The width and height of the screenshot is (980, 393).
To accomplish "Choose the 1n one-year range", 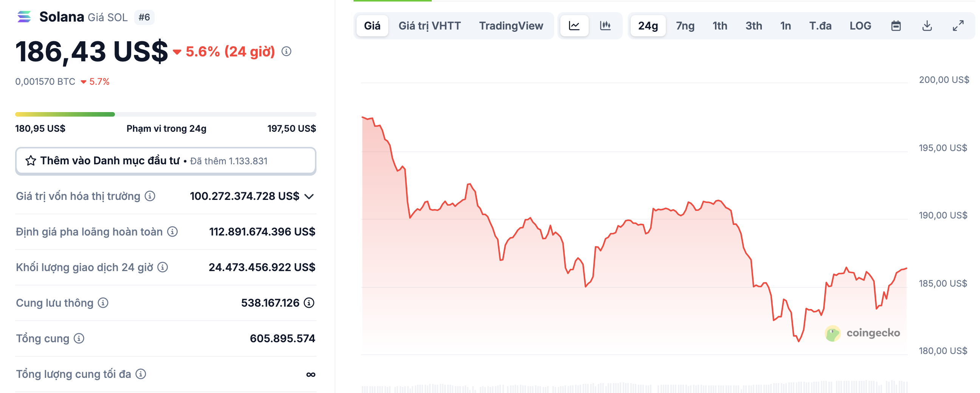I will pos(785,26).
